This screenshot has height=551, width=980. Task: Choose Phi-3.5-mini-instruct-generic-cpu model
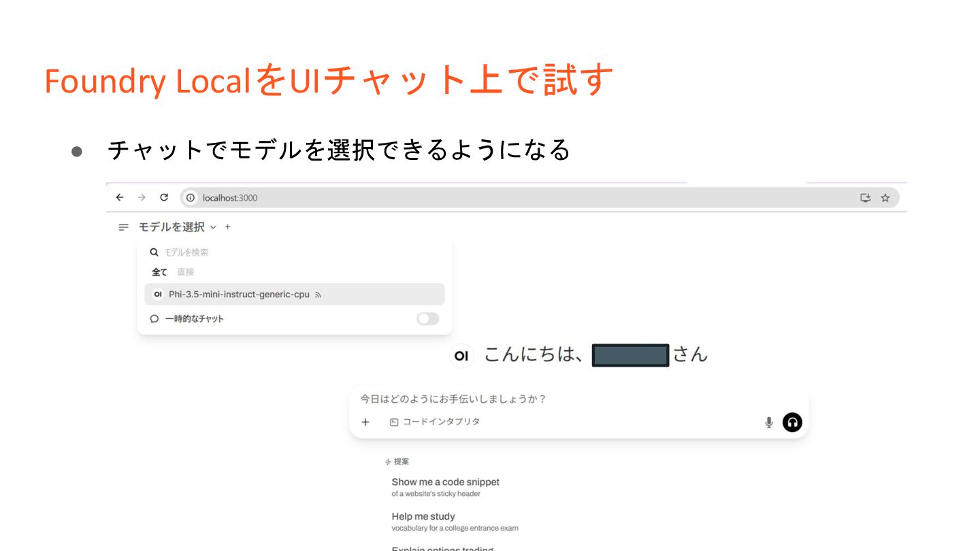tap(295, 295)
